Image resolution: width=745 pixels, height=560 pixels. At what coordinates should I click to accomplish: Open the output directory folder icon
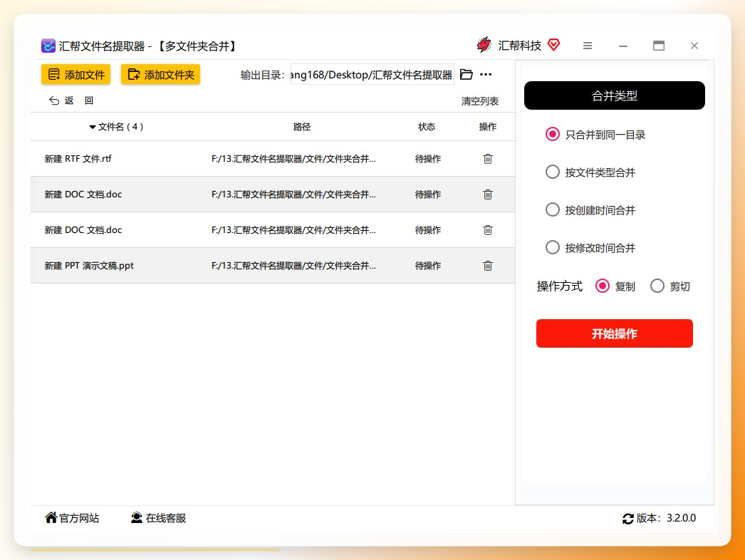(x=467, y=75)
